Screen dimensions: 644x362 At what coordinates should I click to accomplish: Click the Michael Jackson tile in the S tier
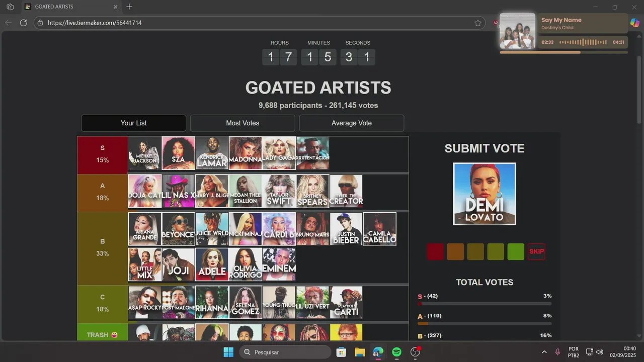(145, 153)
